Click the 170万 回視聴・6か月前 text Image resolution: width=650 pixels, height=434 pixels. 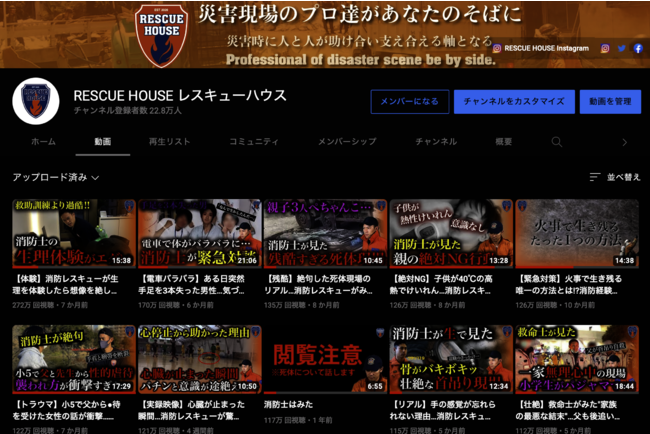tap(176, 305)
